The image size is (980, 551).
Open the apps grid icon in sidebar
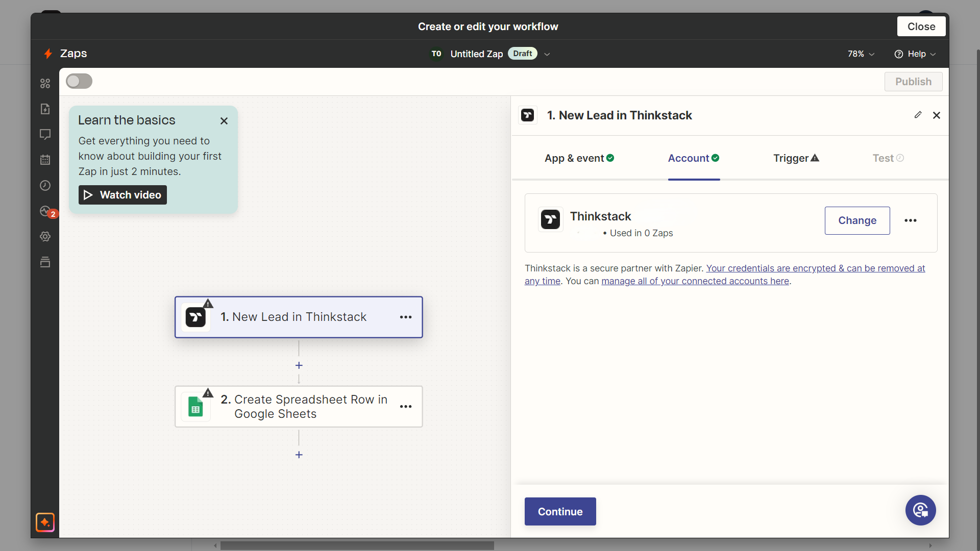45,83
